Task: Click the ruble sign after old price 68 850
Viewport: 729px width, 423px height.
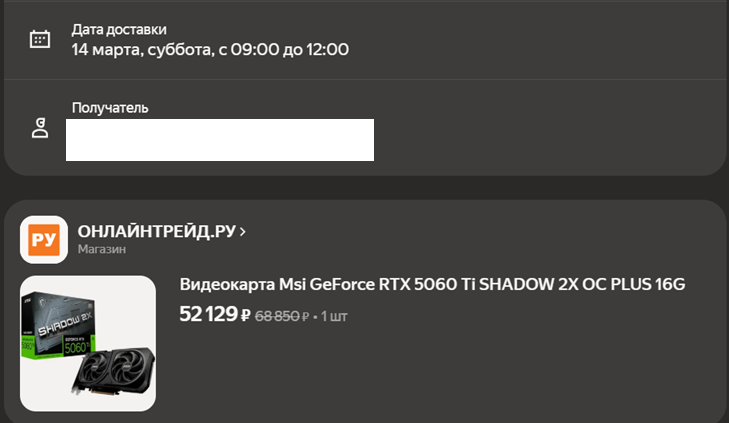Action: click(x=307, y=317)
